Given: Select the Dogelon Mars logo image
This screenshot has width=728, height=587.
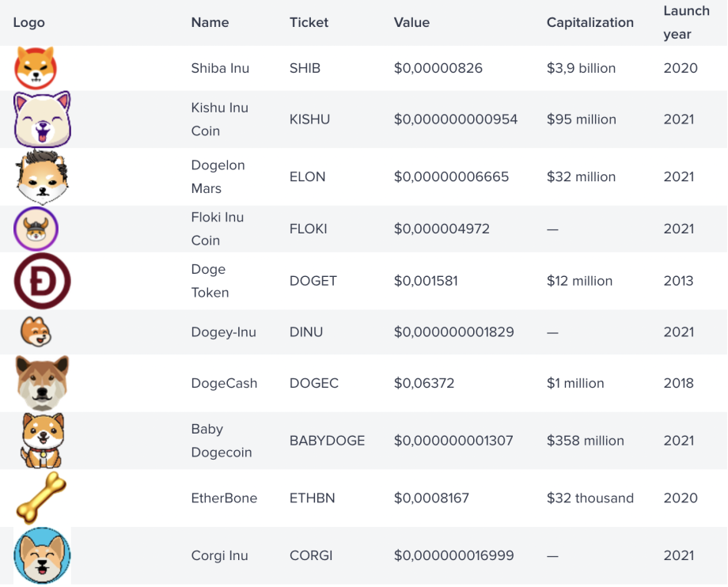Looking at the screenshot, I should [x=42, y=176].
